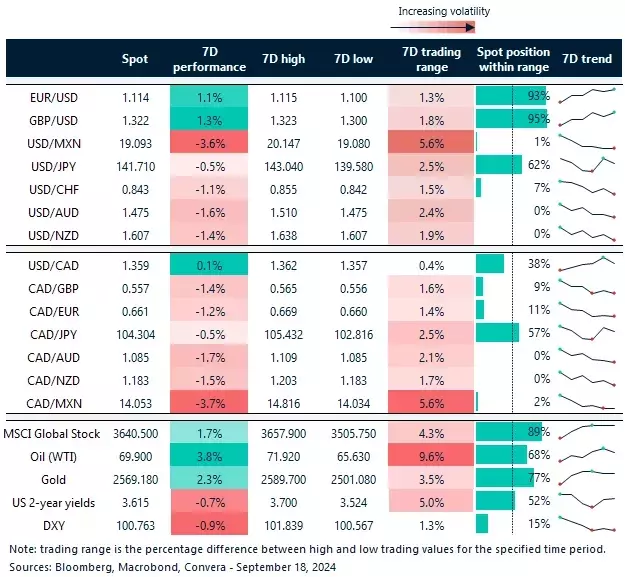Click the USD/MXN 7D trend sparkline
Viewport: 625px width, 577px height.
(586, 142)
